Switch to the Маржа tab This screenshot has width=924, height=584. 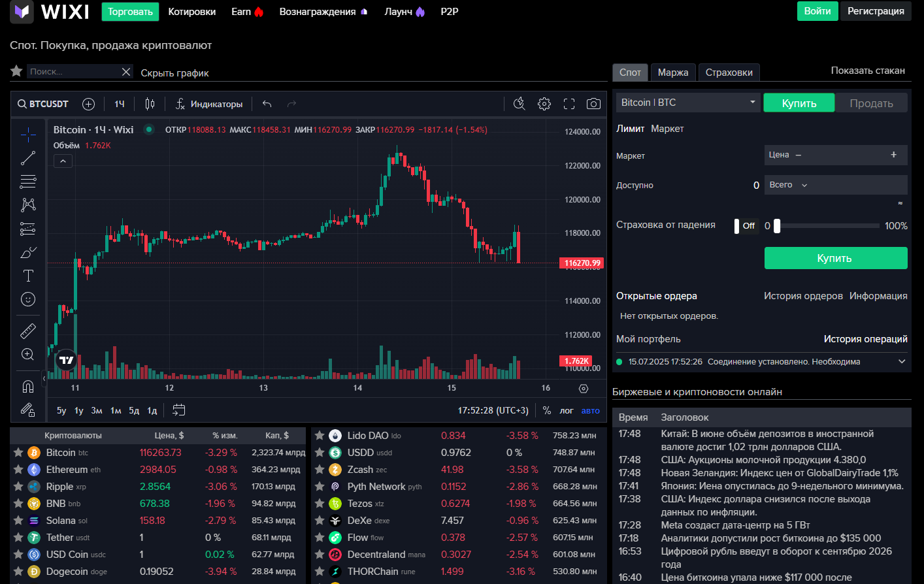672,73
